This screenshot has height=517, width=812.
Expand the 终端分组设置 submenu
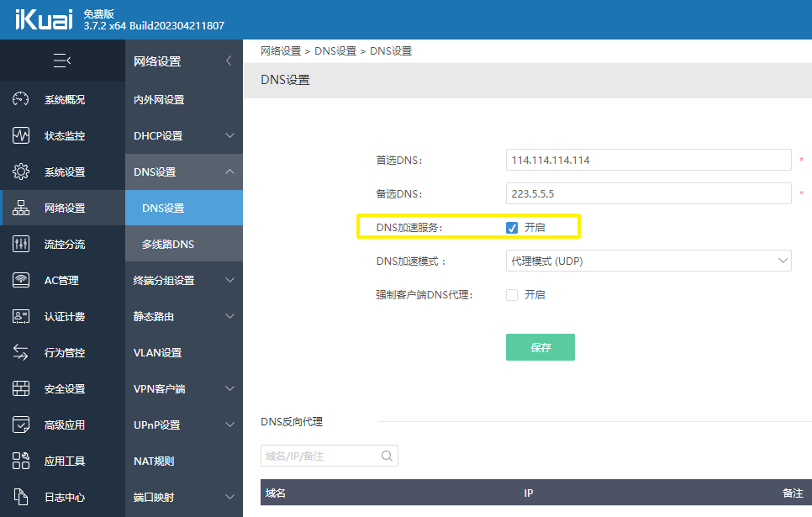pyautogui.click(x=229, y=280)
